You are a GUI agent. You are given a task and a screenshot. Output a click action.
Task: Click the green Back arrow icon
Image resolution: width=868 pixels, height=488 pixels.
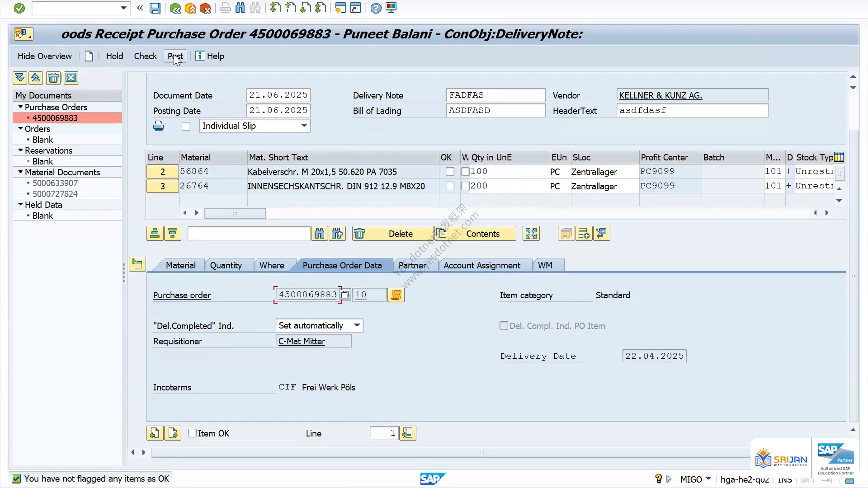click(x=175, y=8)
